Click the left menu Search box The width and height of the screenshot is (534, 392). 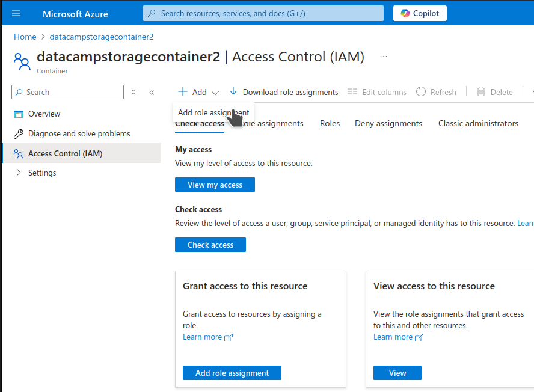[x=67, y=92]
